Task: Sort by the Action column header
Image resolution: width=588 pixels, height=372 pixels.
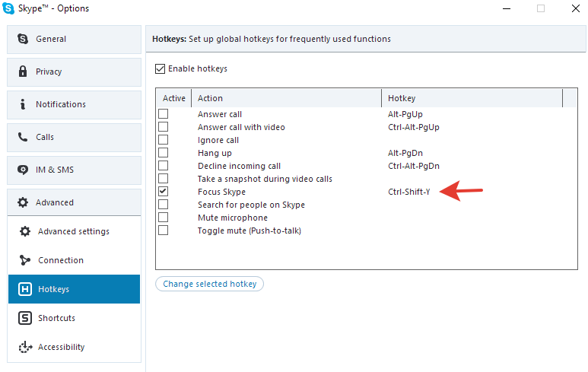Action: coord(287,98)
